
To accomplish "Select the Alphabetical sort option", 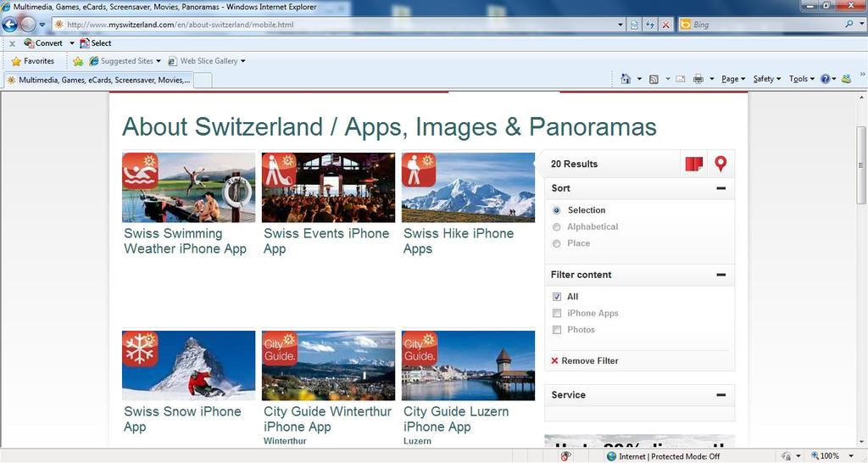I will coord(557,227).
